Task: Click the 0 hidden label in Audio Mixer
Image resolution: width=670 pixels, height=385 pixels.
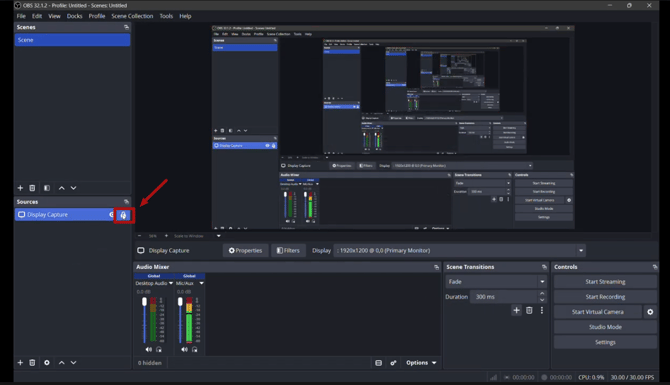Action: (x=150, y=363)
